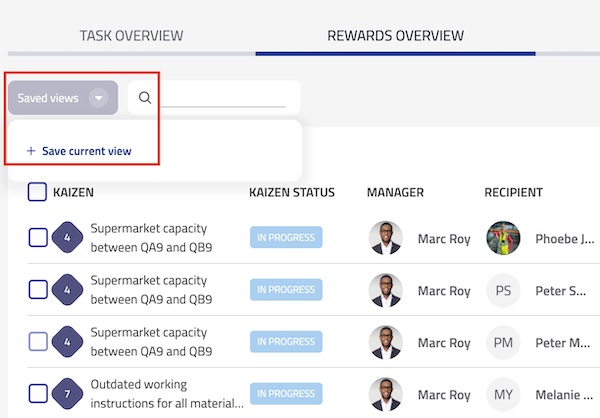Screen dimensions: 600x418
Task: Click the RECIPIENT column header
Action: tap(513, 192)
